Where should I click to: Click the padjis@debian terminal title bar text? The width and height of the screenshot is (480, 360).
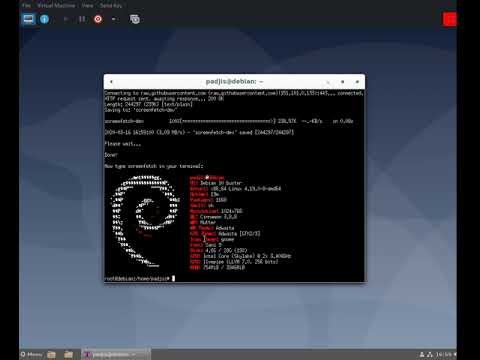(234, 81)
